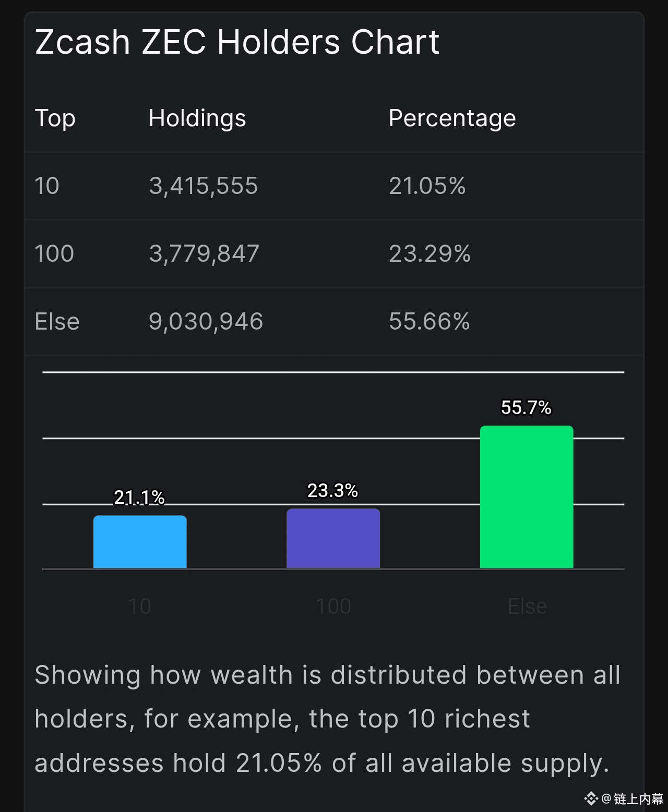Click the 100 label under the chart
Image resolution: width=668 pixels, height=812 pixels.
(333, 607)
